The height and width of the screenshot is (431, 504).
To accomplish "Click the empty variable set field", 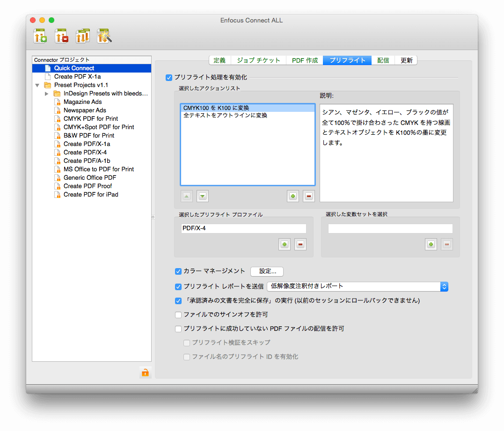I will pyautogui.click(x=390, y=228).
